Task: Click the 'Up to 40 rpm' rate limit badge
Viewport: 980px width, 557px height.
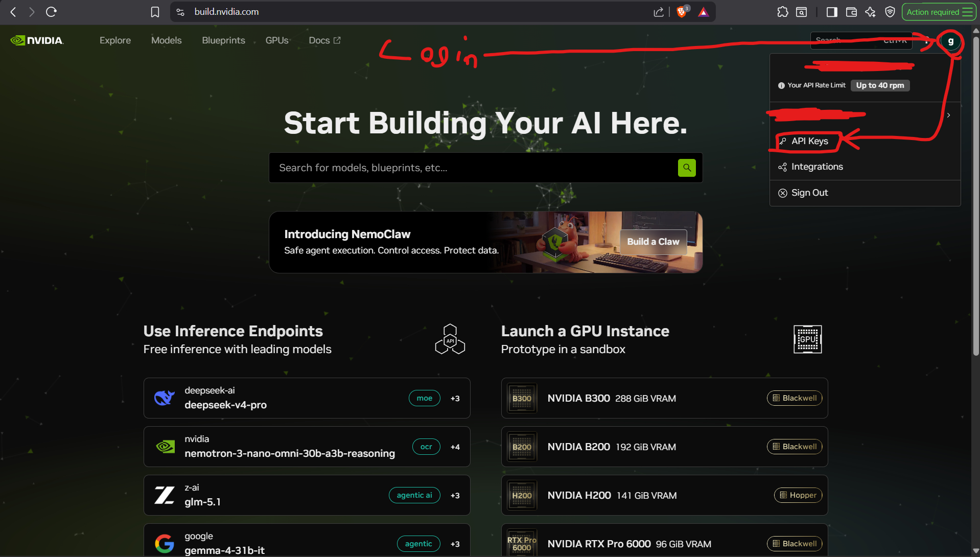Action: [880, 85]
